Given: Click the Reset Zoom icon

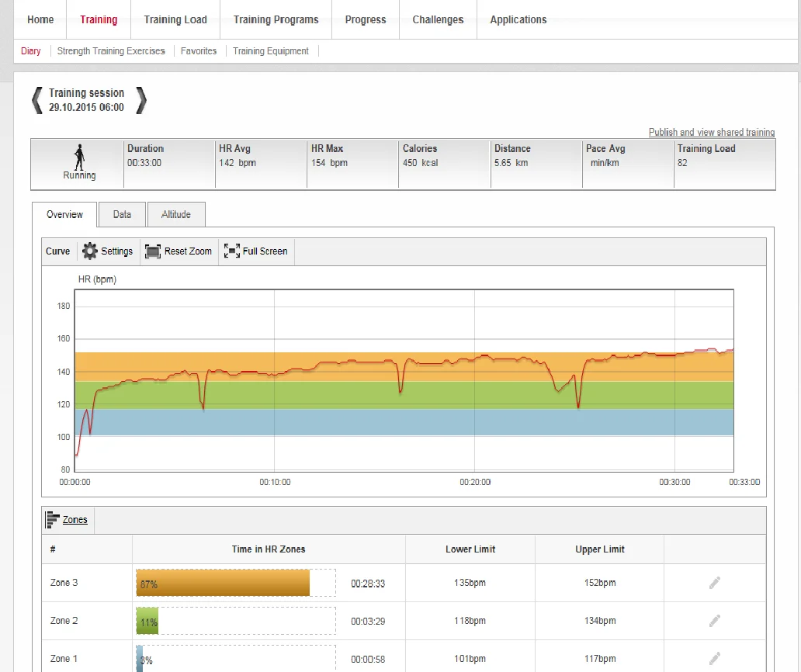Looking at the screenshot, I should click(153, 251).
